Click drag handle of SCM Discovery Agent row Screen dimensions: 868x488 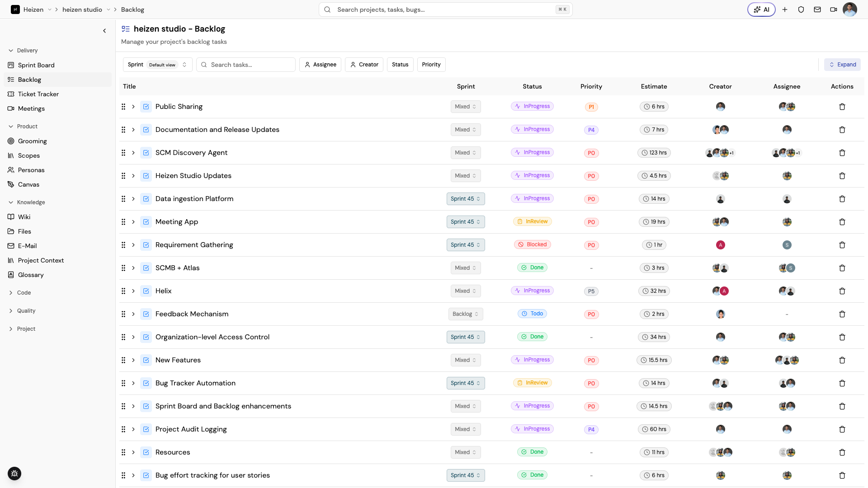[123, 153]
